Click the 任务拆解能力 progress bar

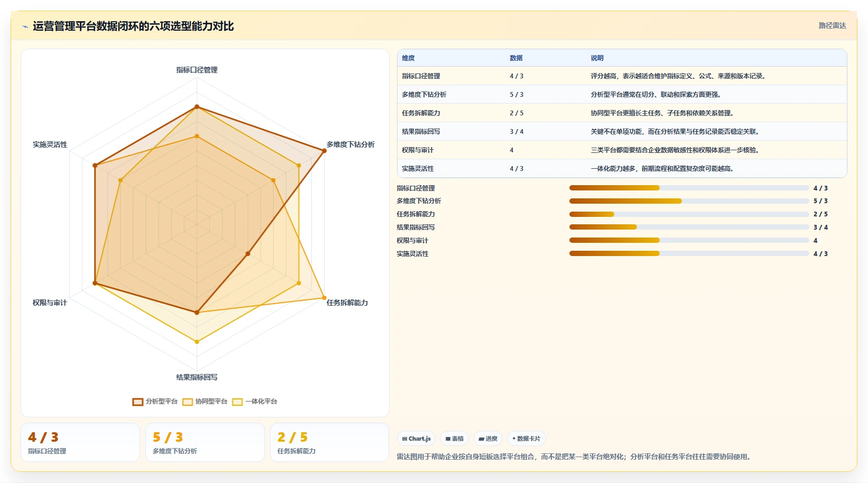689,214
